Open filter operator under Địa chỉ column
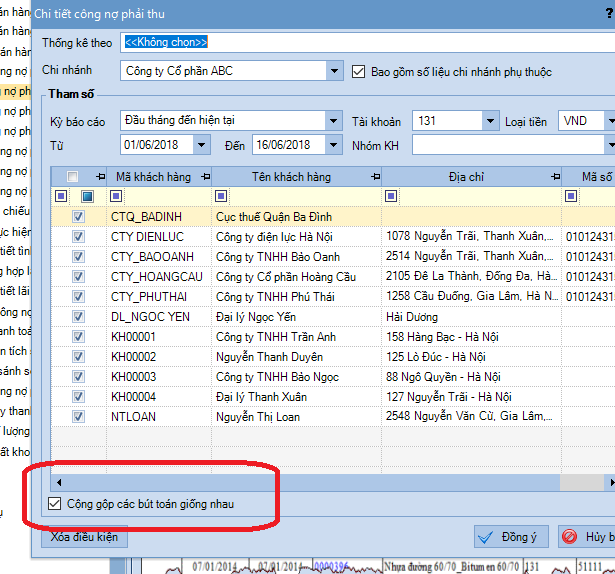Image resolution: width=615 pixels, height=574 pixels. click(391, 196)
